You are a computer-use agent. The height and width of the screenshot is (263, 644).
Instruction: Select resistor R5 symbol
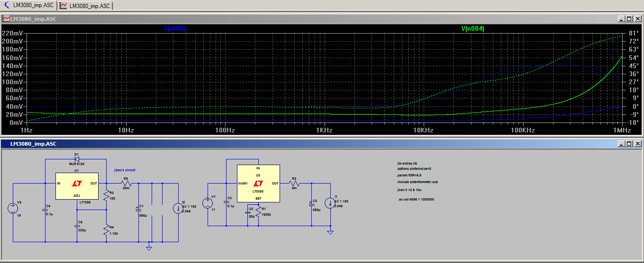click(x=126, y=183)
